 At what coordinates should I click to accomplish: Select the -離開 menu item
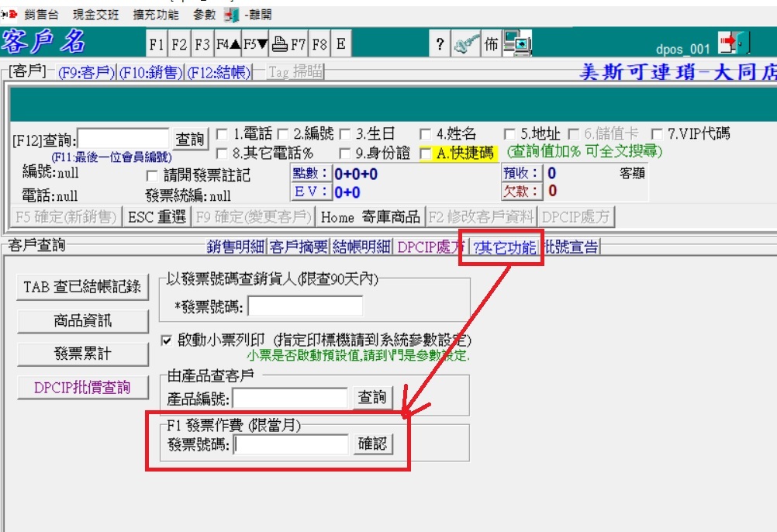point(257,15)
